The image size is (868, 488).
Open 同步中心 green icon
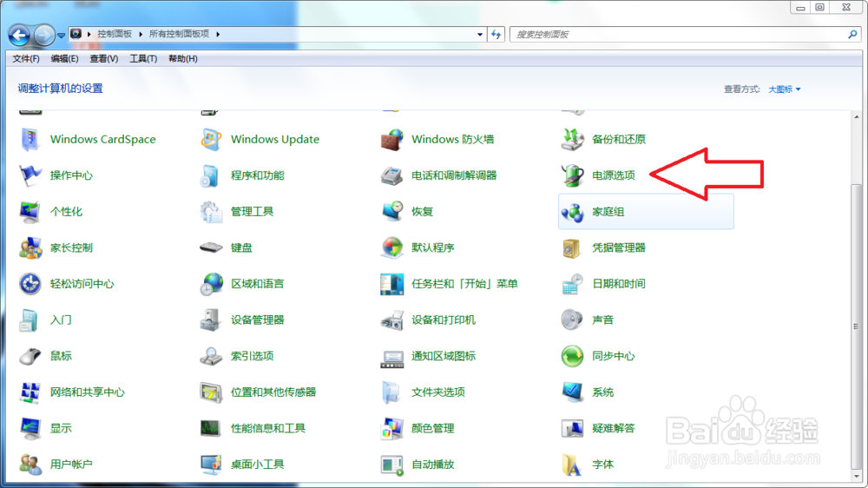click(572, 356)
